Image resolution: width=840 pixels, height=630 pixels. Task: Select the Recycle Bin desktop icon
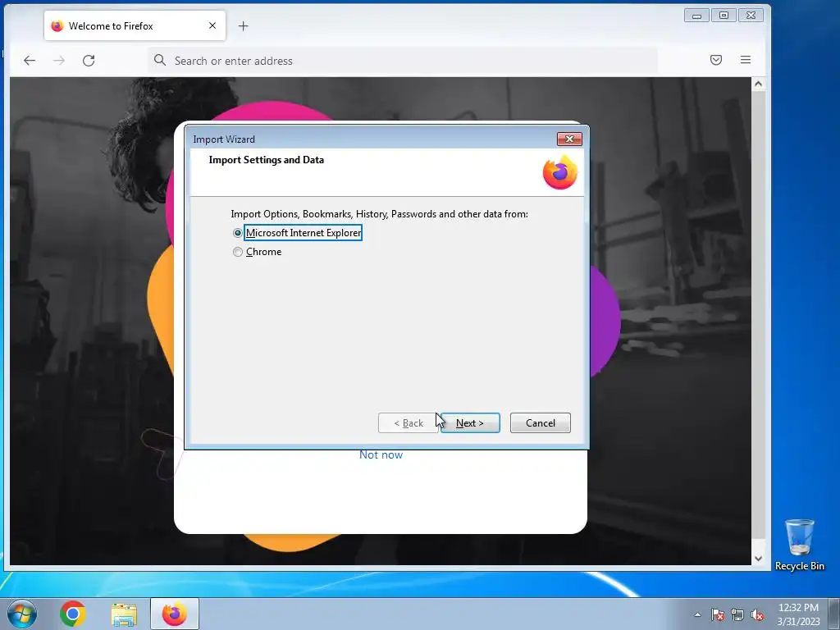(x=799, y=545)
